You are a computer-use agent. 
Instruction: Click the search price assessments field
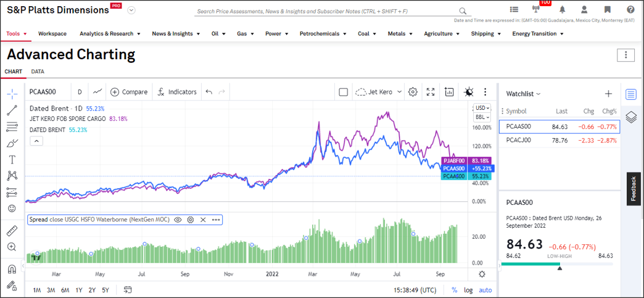(327, 12)
